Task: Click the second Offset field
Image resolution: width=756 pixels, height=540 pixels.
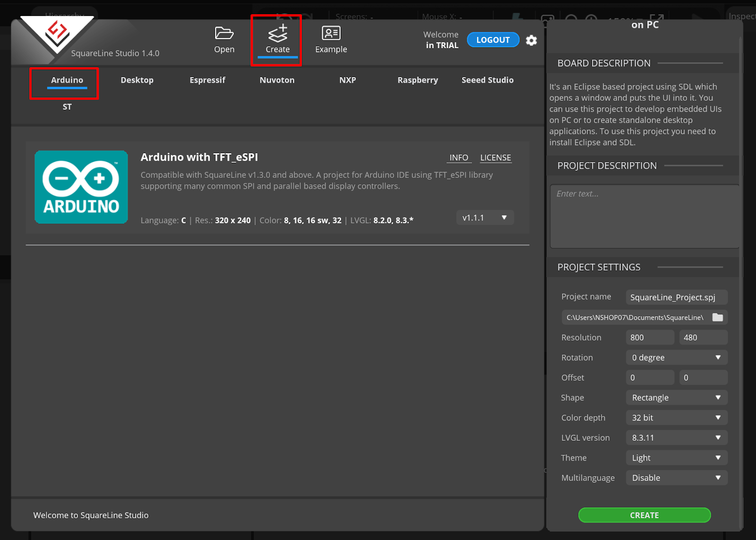Action: click(x=704, y=377)
